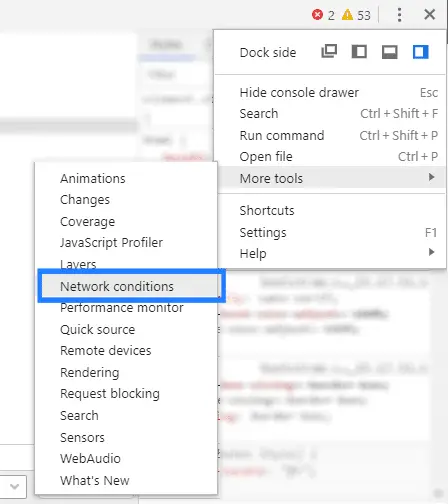Click the red error count icon
Screen dimensions: 448x504
point(317,15)
